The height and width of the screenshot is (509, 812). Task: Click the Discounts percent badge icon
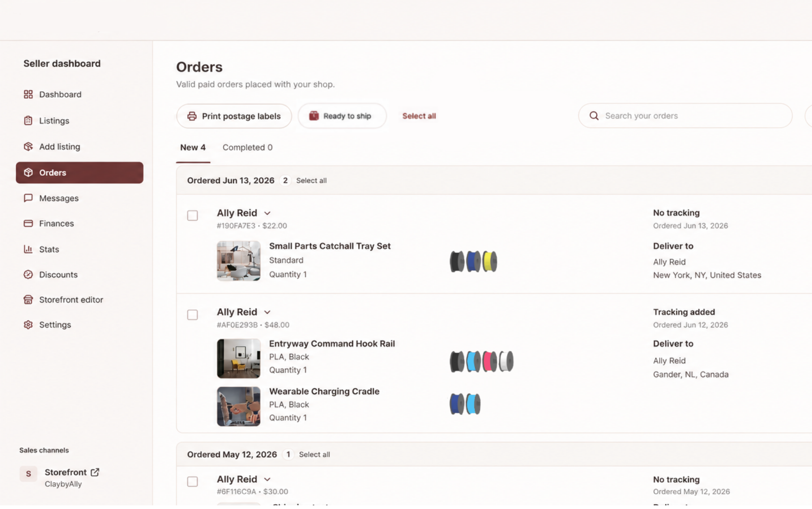click(28, 275)
